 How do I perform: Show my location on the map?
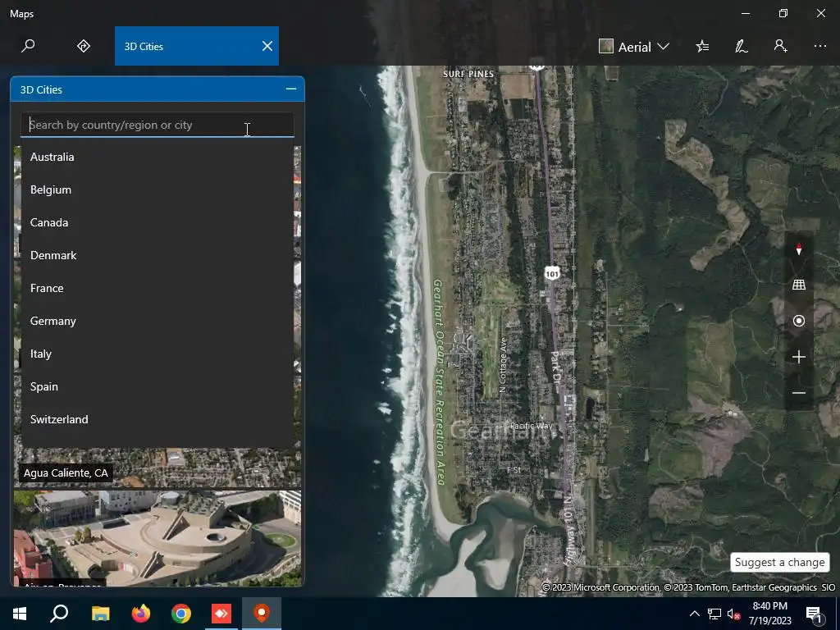point(799,321)
